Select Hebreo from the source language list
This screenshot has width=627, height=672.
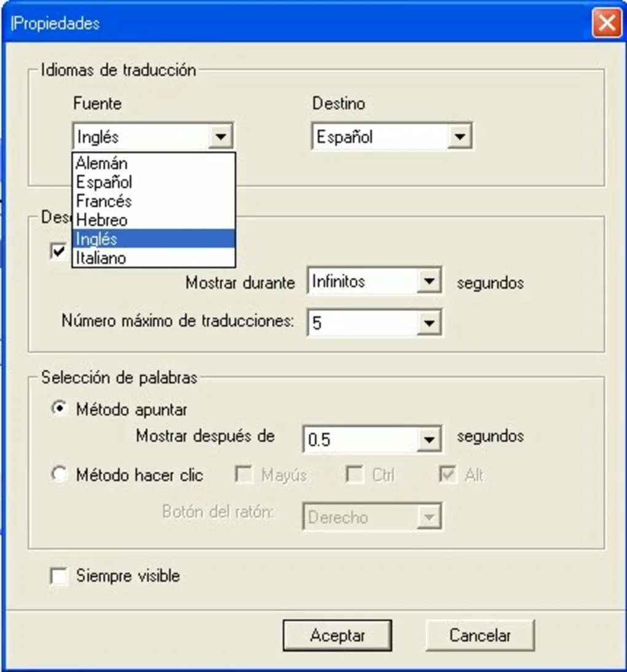coord(154,220)
